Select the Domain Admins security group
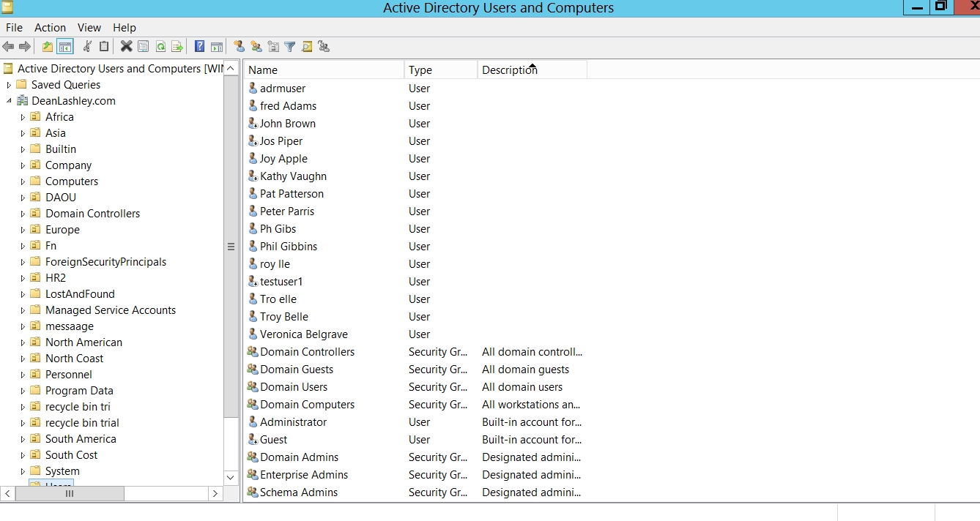980x521 pixels. (x=299, y=457)
